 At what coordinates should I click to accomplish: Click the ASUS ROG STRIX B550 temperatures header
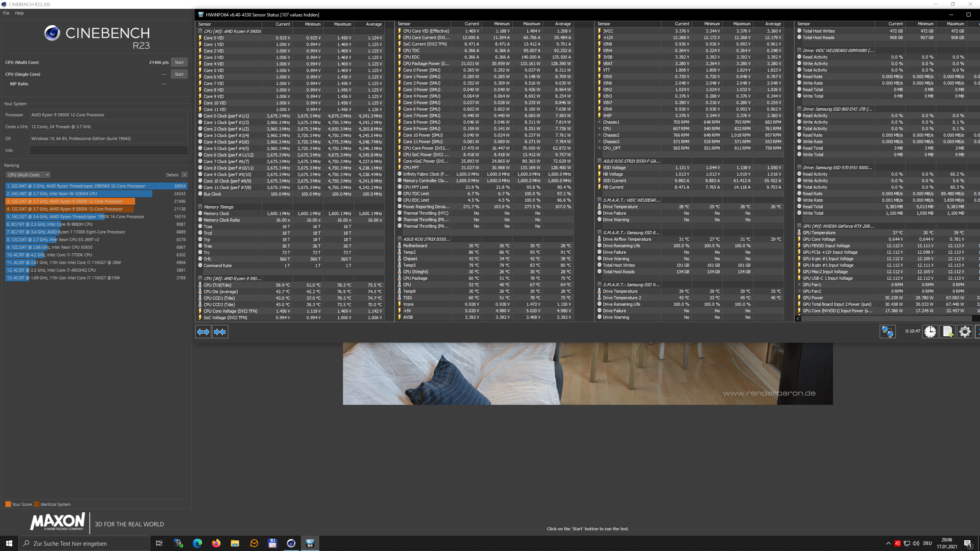point(424,239)
